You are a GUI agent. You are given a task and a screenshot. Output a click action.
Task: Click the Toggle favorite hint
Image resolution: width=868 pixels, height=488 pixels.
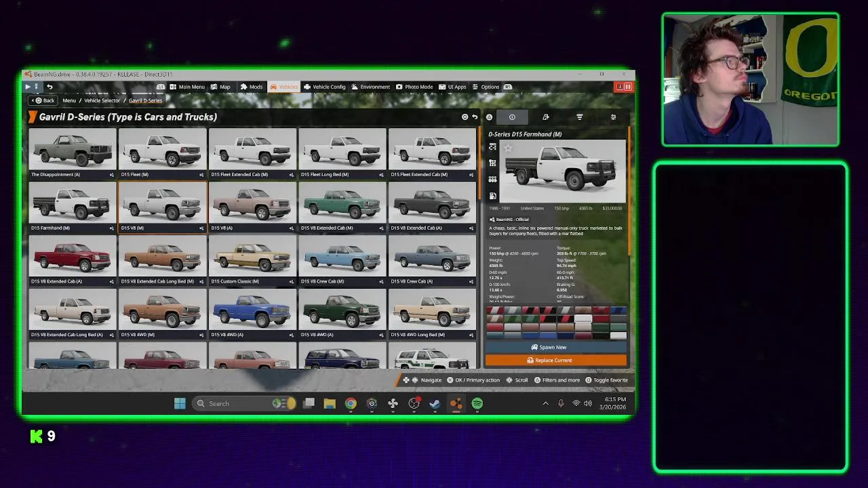[x=606, y=380]
